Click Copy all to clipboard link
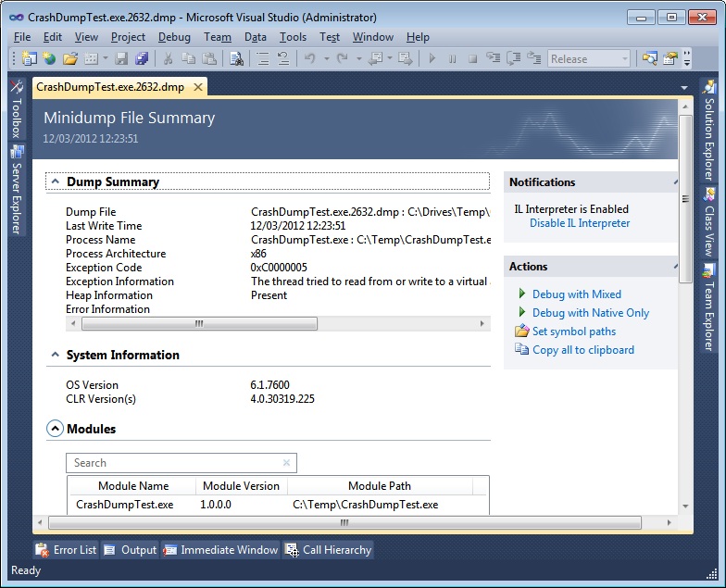Image resolution: width=726 pixels, height=588 pixels. tap(583, 350)
